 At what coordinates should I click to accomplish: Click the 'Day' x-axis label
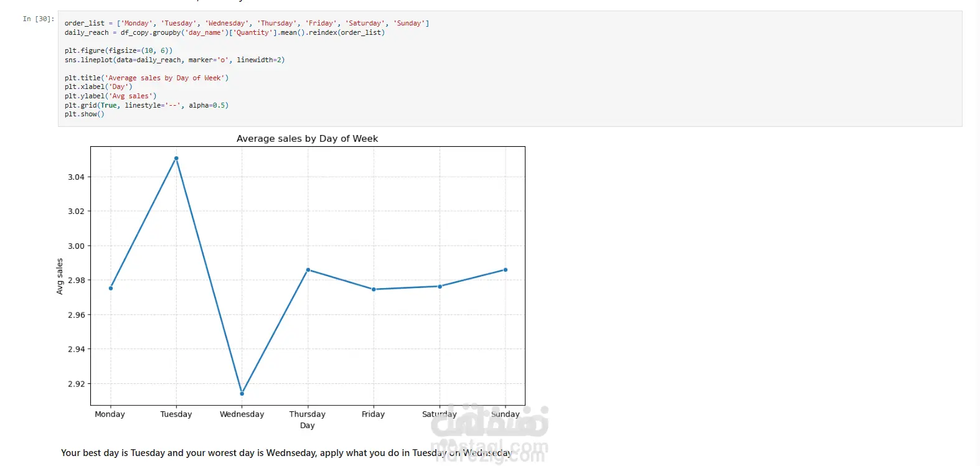[307, 426]
